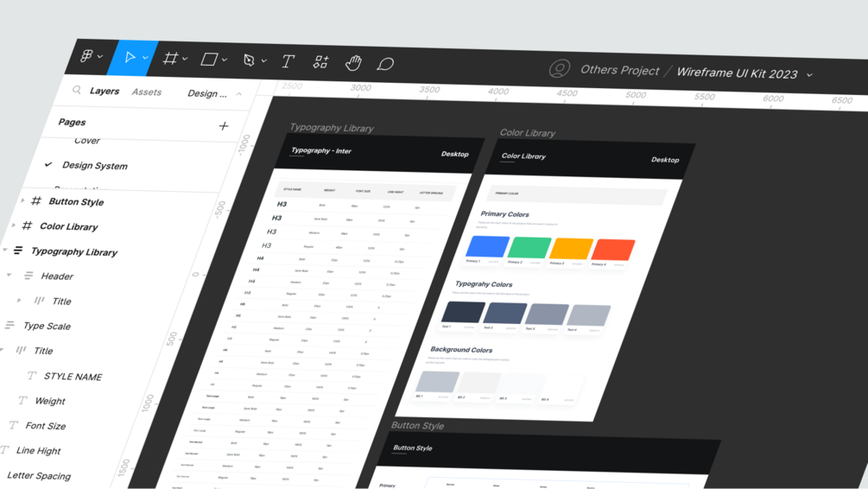
Task: Open Move tool options chevron
Action: click(x=145, y=58)
